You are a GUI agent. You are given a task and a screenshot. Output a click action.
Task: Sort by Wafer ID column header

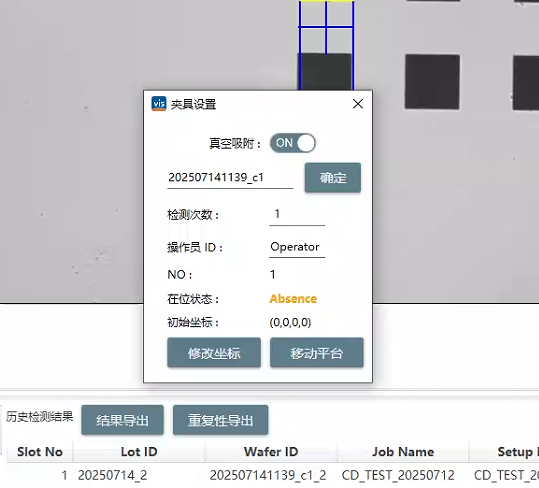[x=271, y=452]
